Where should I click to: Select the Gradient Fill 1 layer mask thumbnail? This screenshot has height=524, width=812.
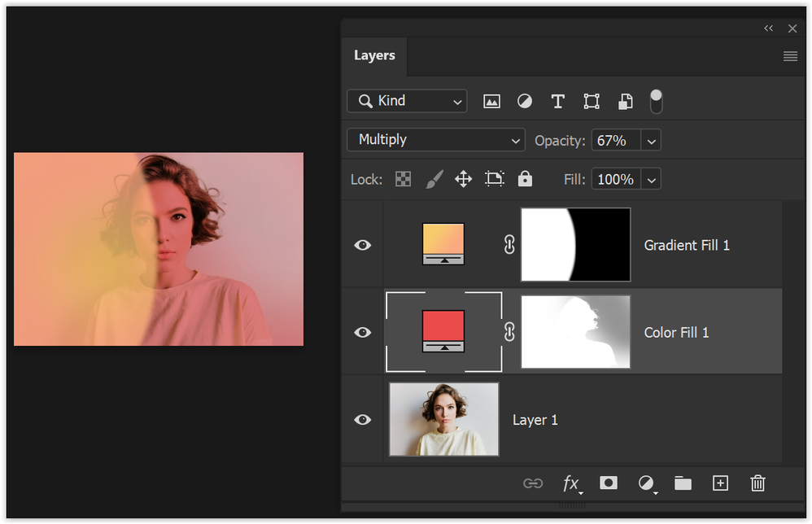click(575, 244)
